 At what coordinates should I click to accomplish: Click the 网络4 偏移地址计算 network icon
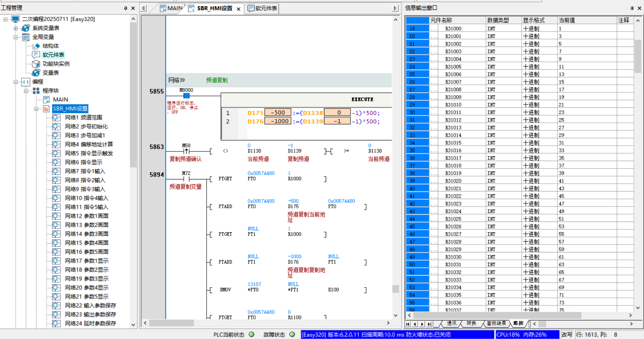(x=56, y=144)
